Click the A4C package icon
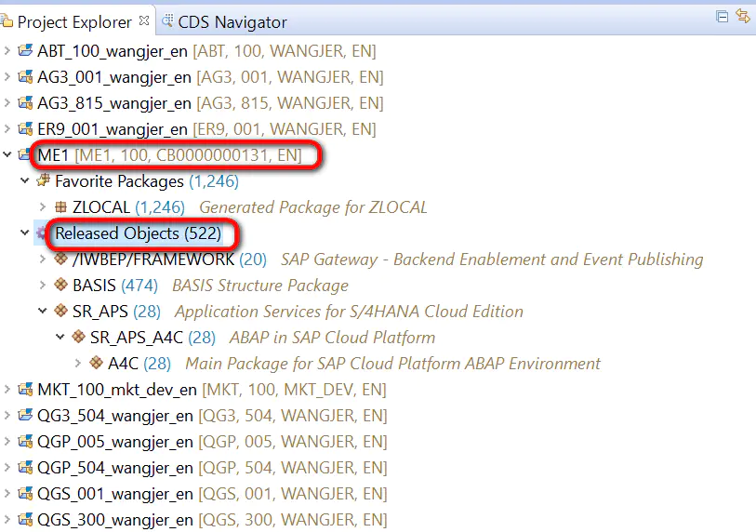 click(96, 363)
